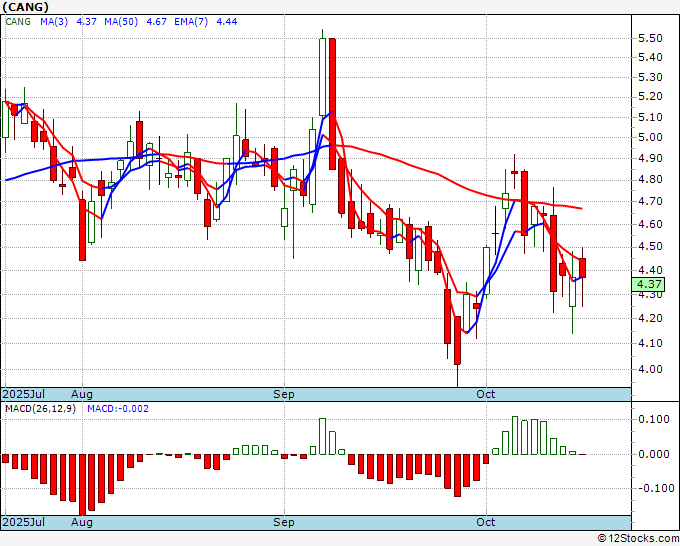Click the 4.00 price axis label
Viewport: 680px width, 546px height.
(x=651, y=369)
